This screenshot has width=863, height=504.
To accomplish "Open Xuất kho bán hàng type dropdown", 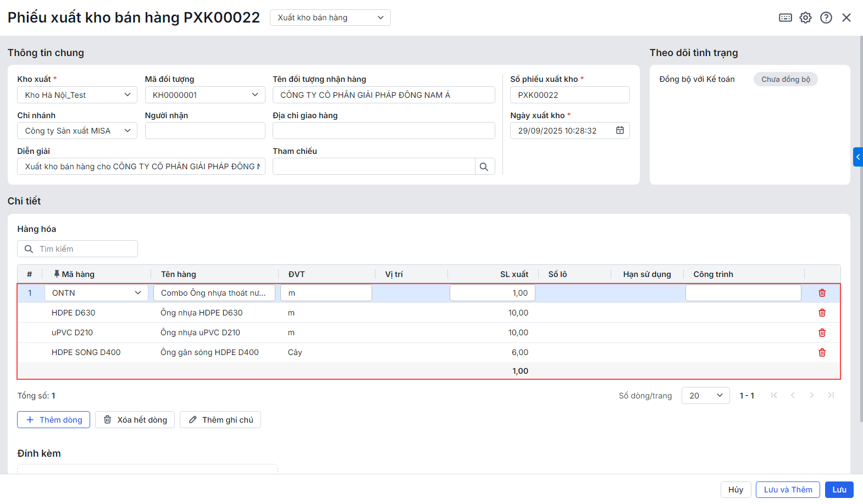I will pyautogui.click(x=330, y=18).
